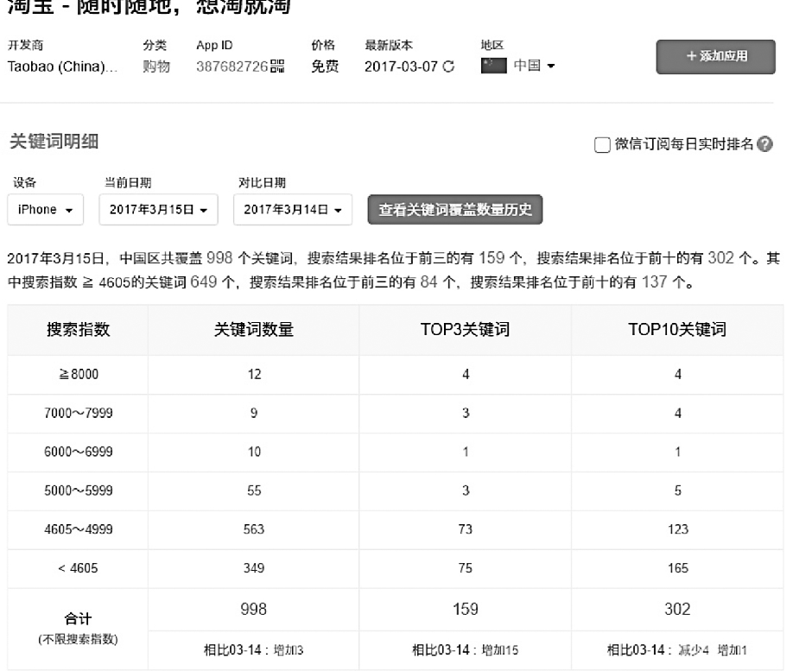
Task: Click the TOP10关键词 column header
Action: point(677,329)
